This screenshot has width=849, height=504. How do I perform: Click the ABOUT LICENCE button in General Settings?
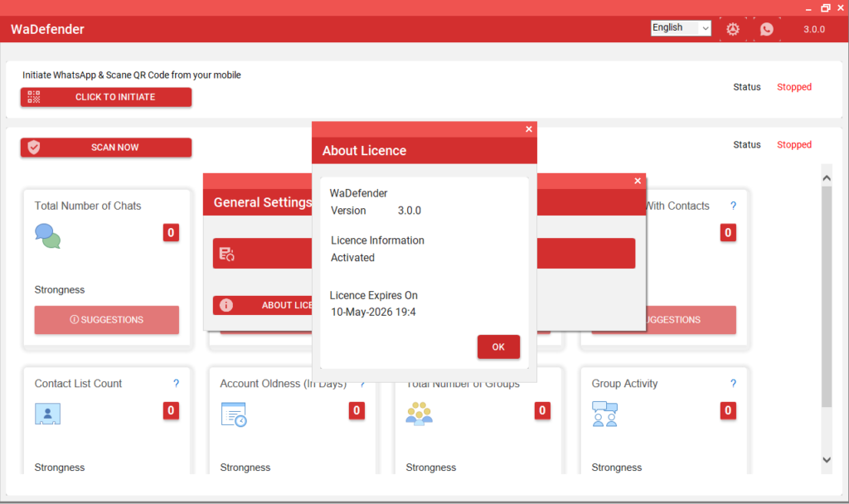263,305
